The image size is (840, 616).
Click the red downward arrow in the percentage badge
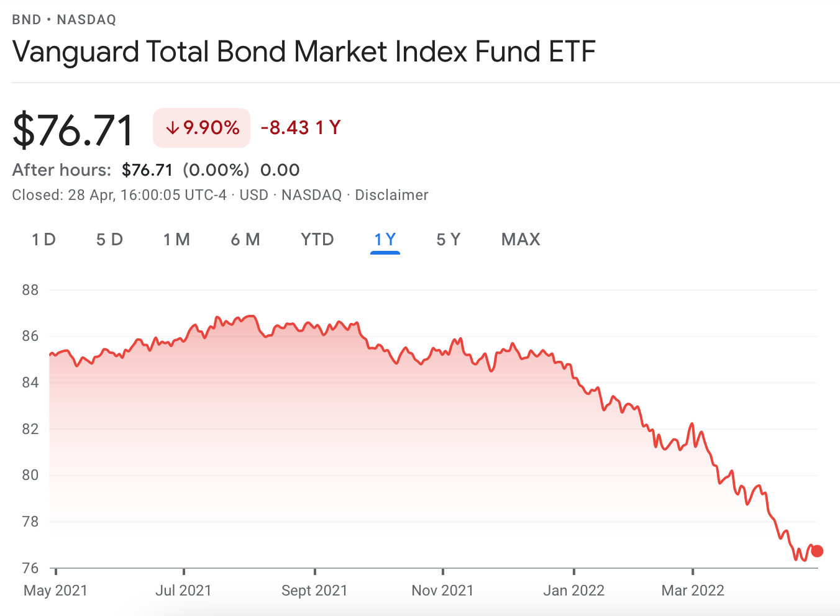click(x=172, y=128)
